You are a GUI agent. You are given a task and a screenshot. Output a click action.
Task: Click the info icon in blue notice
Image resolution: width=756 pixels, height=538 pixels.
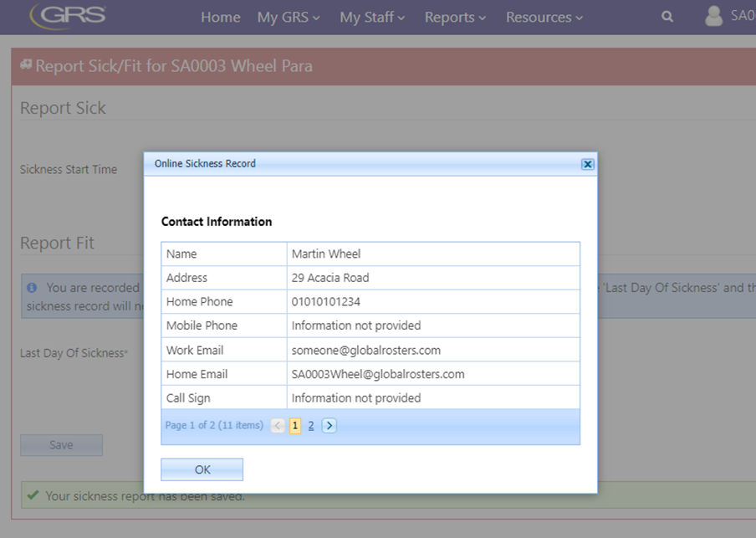click(32, 288)
